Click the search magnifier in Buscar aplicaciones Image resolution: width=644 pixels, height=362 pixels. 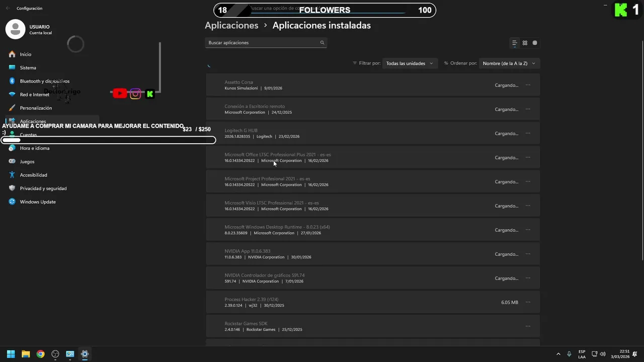pyautogui.click(x=322, y=43)
